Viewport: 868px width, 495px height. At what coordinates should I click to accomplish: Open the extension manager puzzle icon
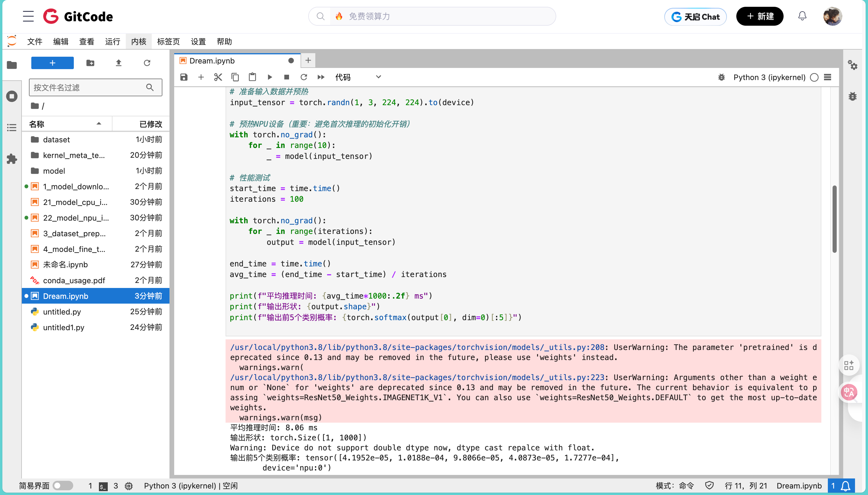click(x=12, y=159)
